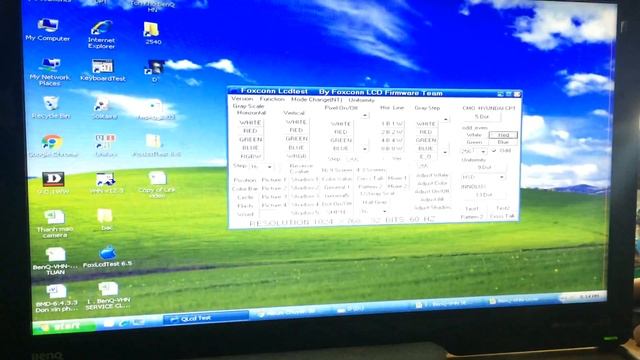
Task: Select the VHN v12.3 desktop icon
Action: click(106, 182)
